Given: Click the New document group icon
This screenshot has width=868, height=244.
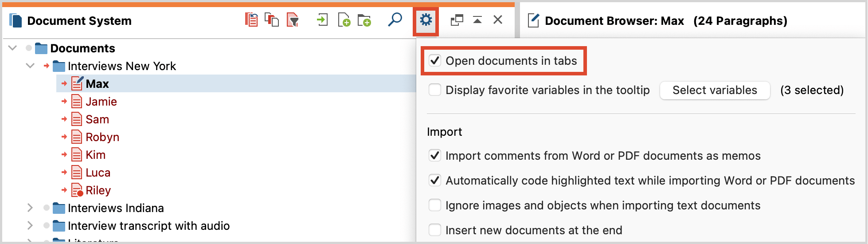Looking at the screenshot, I should [364, 20].
